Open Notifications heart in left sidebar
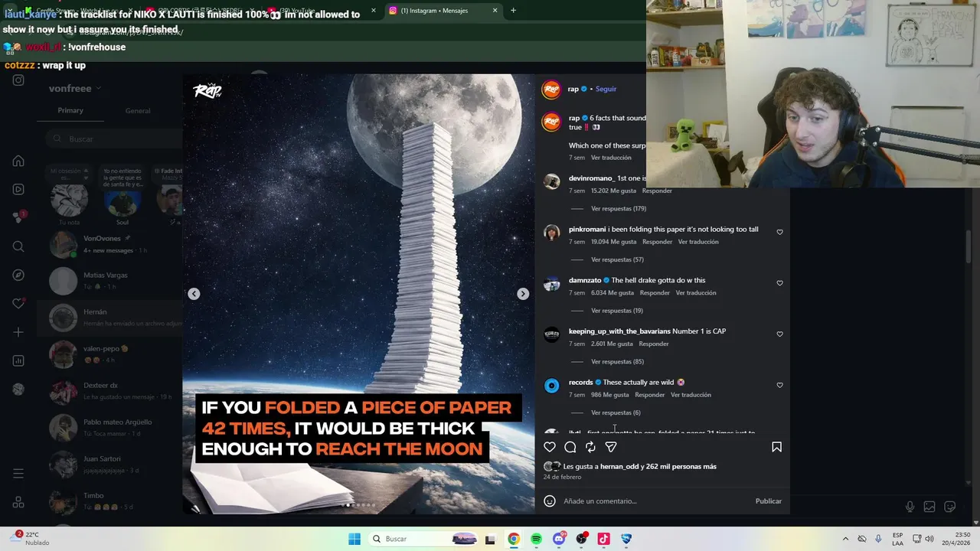Screen dimensions: 980x551 pyautogui.click(x=18, y=304)
